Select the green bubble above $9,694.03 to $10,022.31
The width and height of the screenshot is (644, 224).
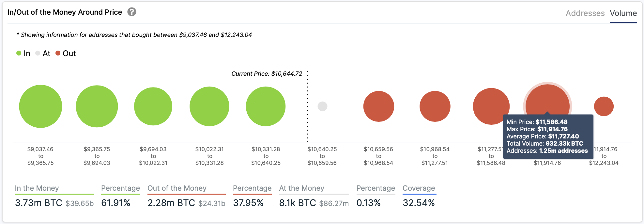[153, 106]
